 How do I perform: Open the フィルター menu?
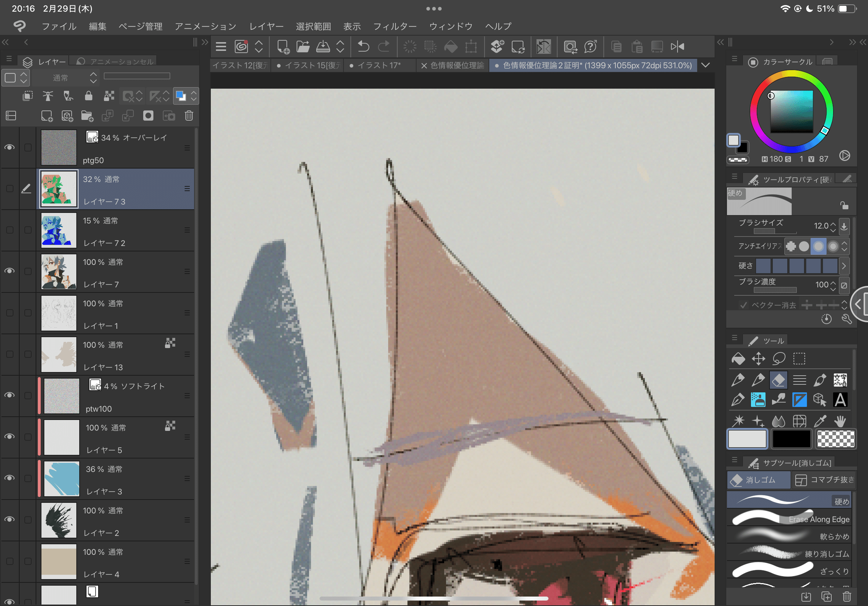[x=394, y=27]
